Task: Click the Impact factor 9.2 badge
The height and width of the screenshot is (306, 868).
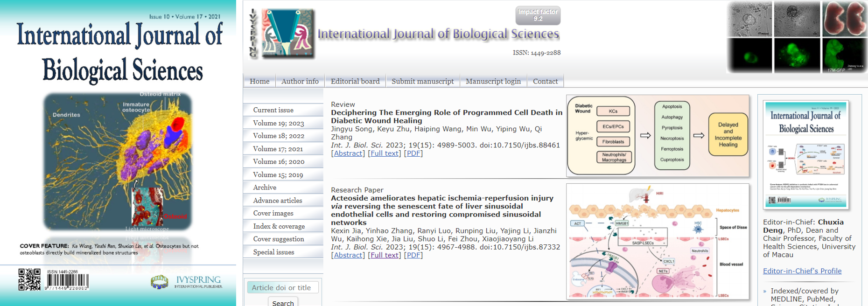Action: pos(538,15)
